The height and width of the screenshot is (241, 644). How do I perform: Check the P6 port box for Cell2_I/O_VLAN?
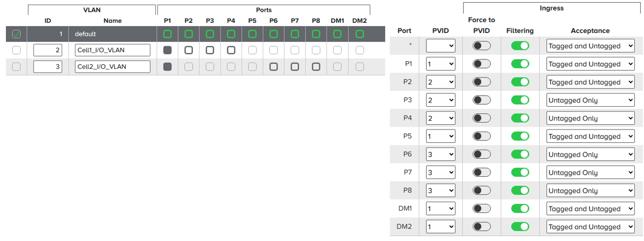tap(274, 67)
